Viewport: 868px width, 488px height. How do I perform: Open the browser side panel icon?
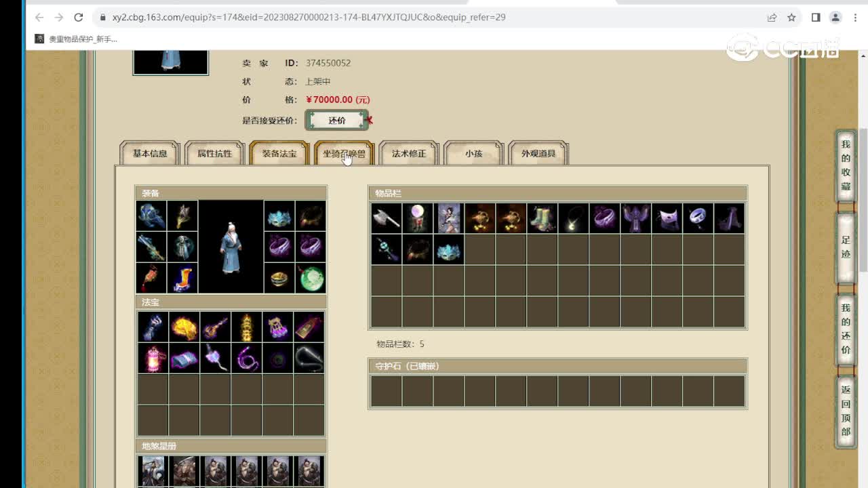(x=816, y=17)
